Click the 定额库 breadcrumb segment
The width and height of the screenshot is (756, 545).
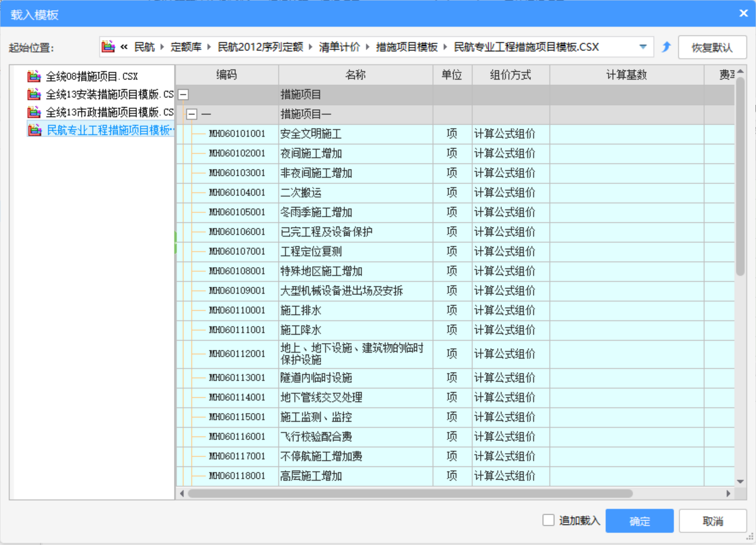pos(186,47)
